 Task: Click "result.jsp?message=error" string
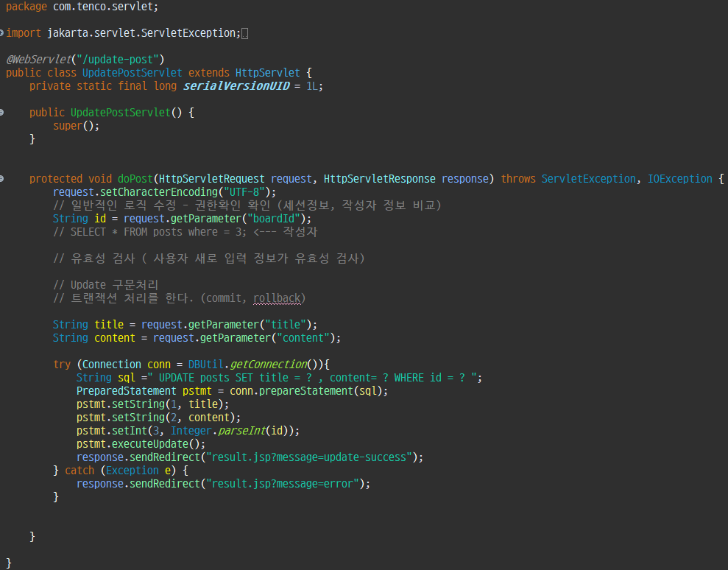283,484
